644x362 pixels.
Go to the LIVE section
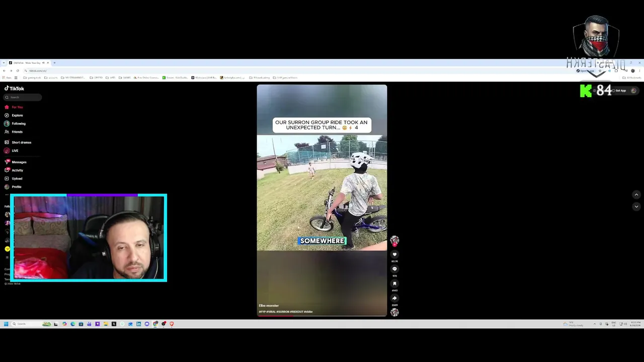[x=12, y=151]
